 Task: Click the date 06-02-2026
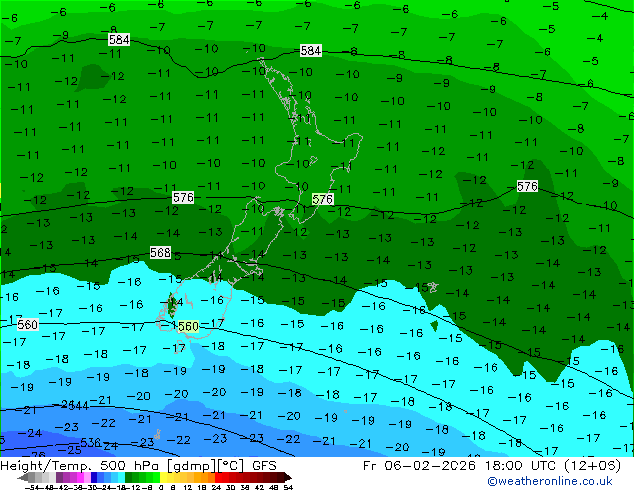[430, 466]
